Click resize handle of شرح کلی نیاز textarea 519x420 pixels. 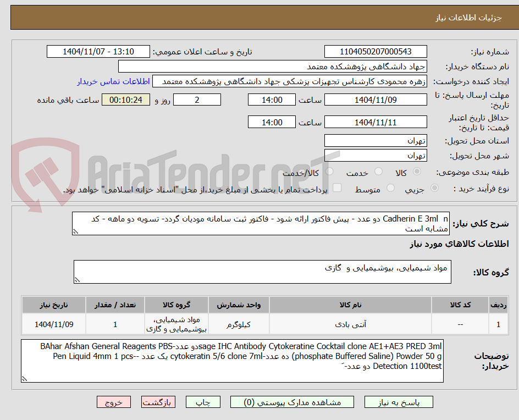pyautogui.click(x=75, y=231)
